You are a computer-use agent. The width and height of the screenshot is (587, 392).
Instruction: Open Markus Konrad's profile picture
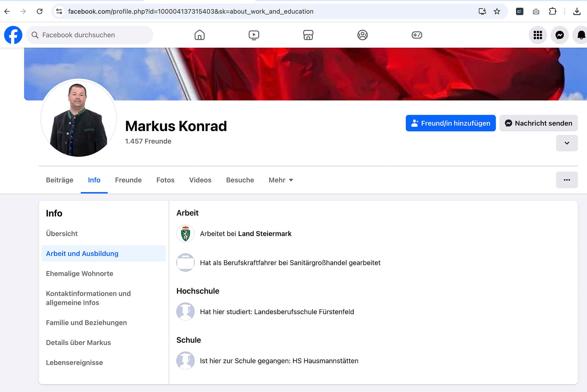tap(79, 118)
